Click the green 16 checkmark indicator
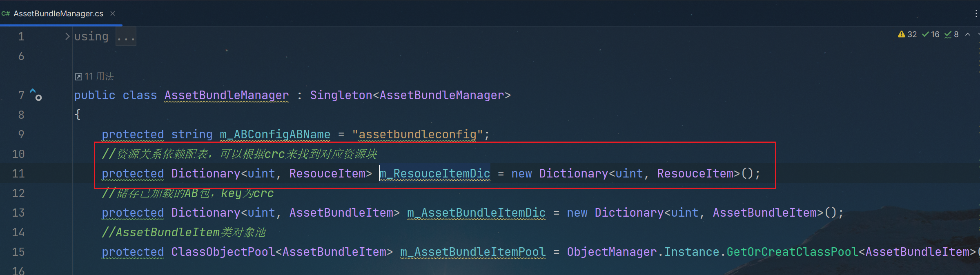980x275 pixels. [931, 35]
